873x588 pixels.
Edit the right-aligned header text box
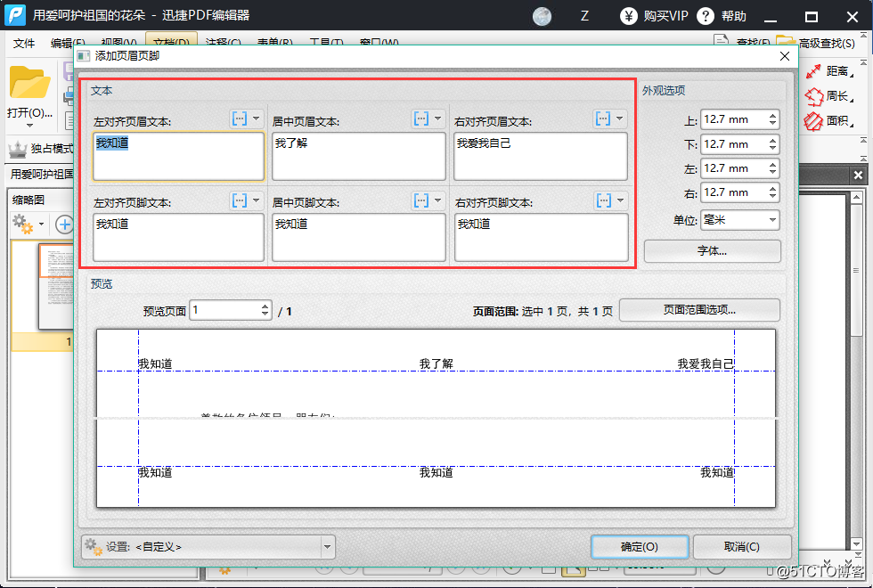coord(541,156)
